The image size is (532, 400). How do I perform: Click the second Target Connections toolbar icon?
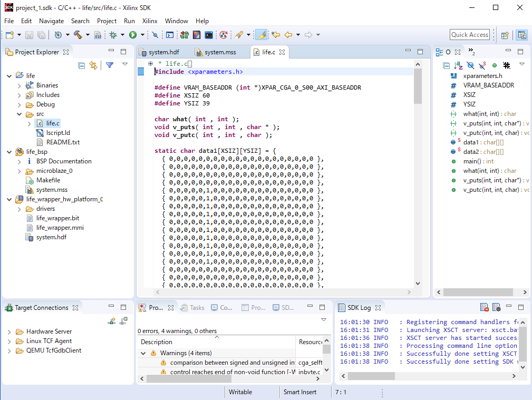click(123, 320)
